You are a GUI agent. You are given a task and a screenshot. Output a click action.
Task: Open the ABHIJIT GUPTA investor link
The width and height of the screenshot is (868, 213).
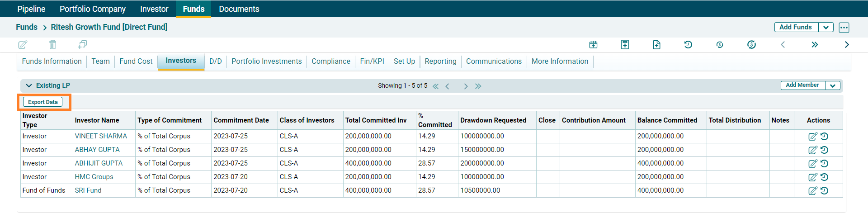99,163
